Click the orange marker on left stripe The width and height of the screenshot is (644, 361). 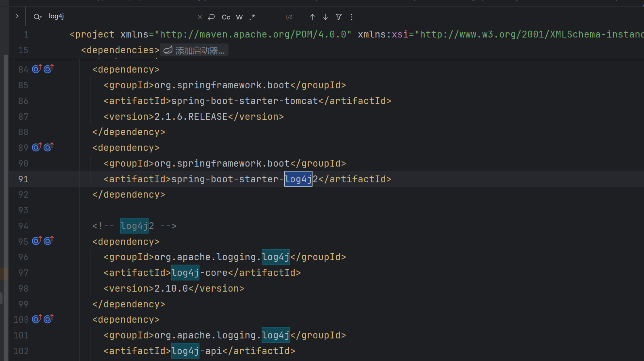[x=4, y=273]
